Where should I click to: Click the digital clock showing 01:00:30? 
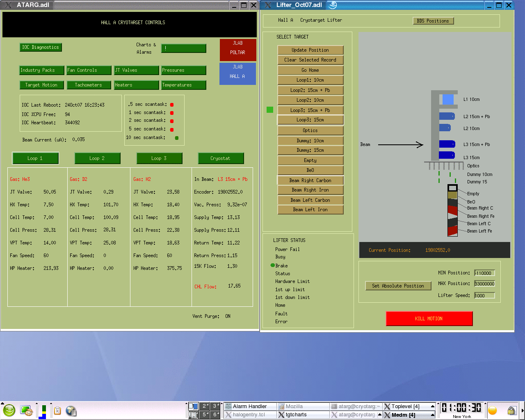(461, 408)
